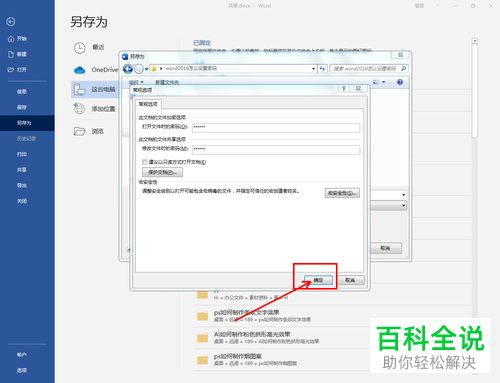Click the 打开文件时的密码 field
The image size is (500, 383).
tap(276, 128)
